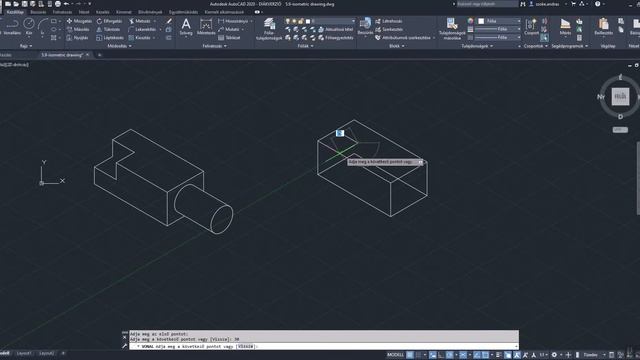
Task: Click the white color swatch in Tulajdonságok
Action: pos(481,21)
